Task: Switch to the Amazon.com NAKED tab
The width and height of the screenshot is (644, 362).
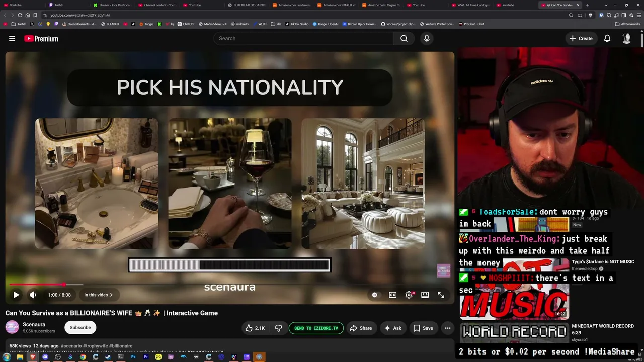Action: 335,5
